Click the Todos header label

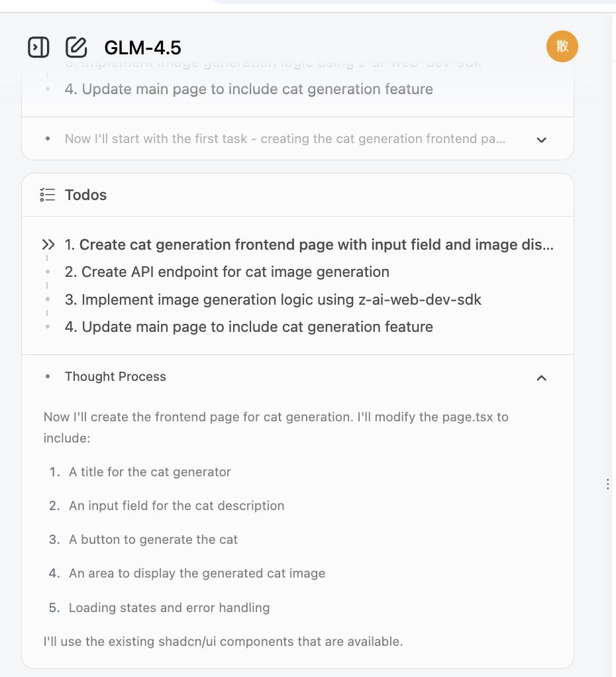coord(85,195)
